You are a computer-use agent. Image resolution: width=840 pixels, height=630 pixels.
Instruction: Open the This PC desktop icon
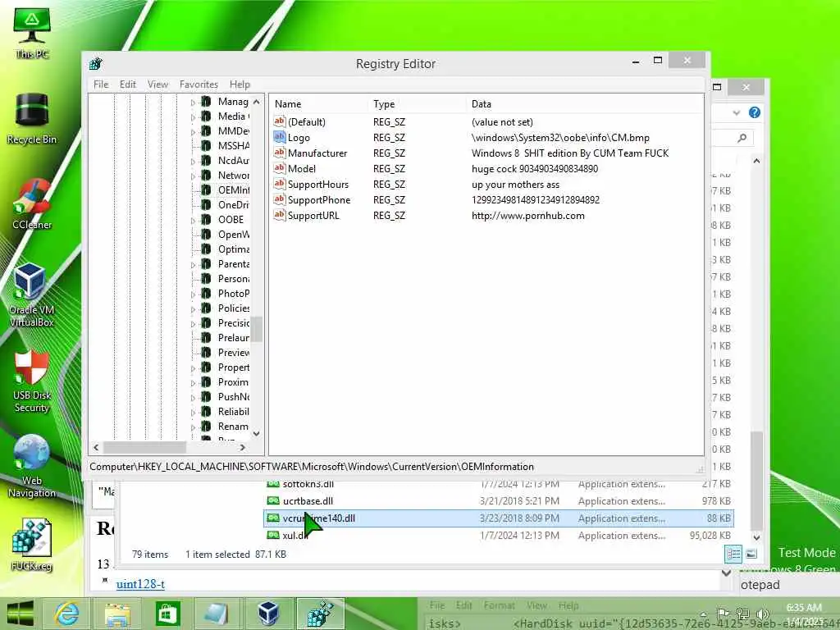pyautogui.click(x=32, y=32)
